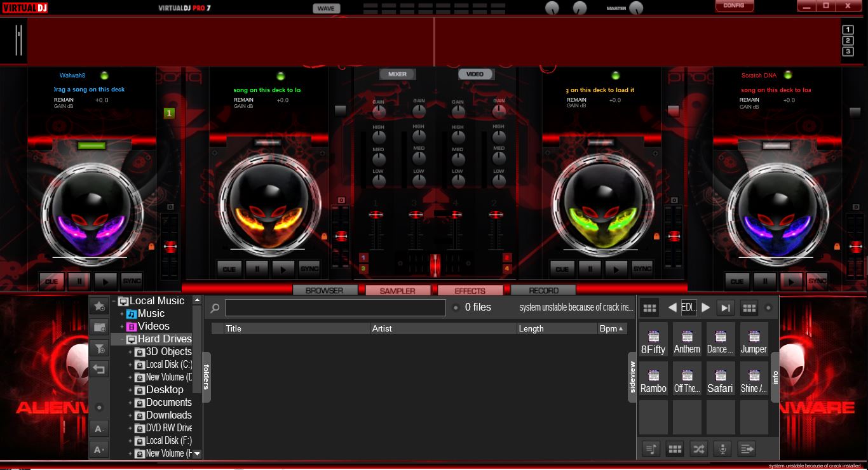This screenshot has width=868, height=470.
Task: Click the MASTER volume knob
Action: (635, 8)
